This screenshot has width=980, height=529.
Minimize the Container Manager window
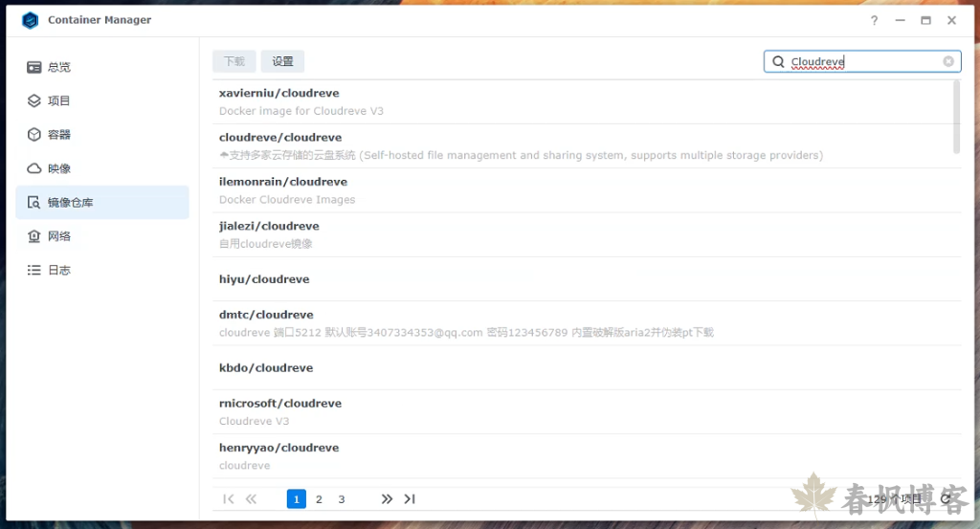coord(900,21)
